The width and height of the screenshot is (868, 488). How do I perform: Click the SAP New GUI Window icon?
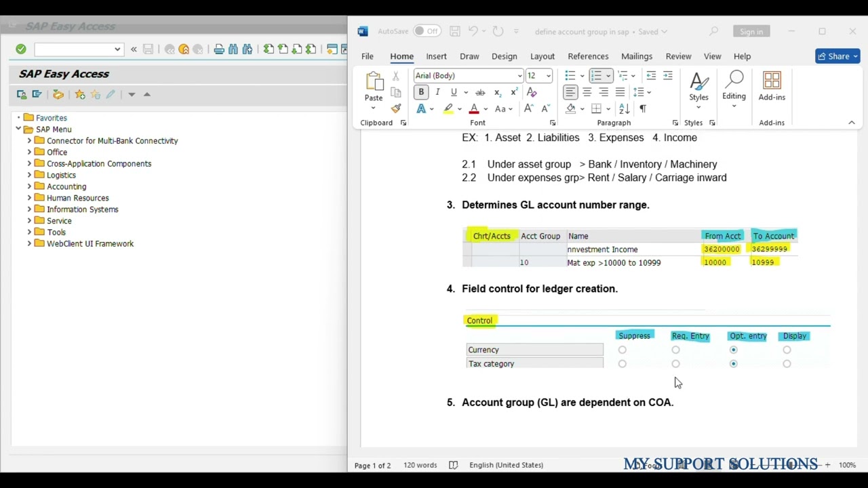click(x=332, y=49)
